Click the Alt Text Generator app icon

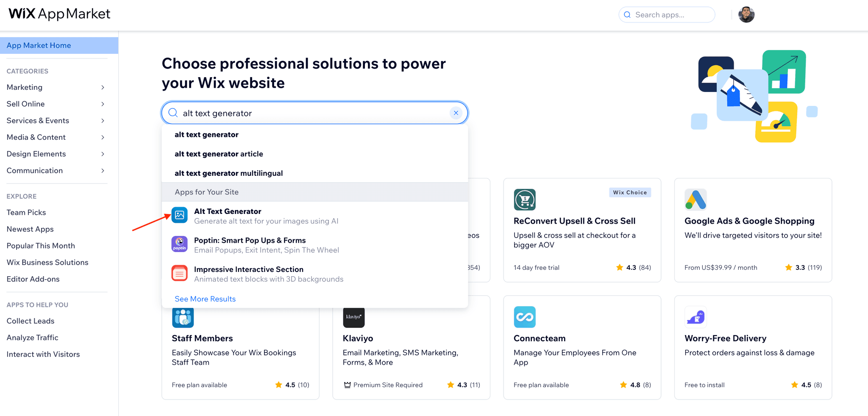(x=179, y=215)
